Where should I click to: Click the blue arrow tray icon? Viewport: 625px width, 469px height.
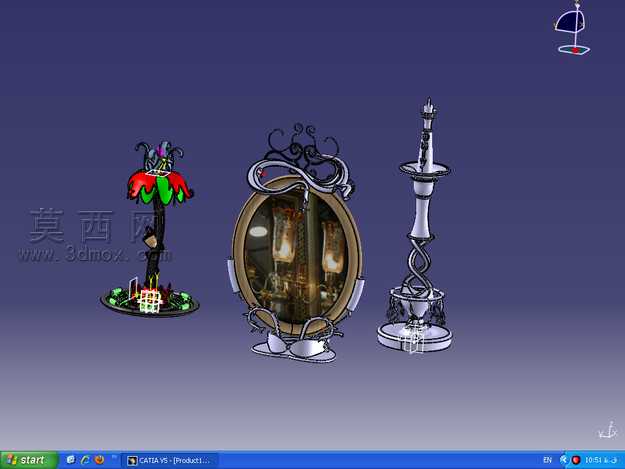click(564, 460)
